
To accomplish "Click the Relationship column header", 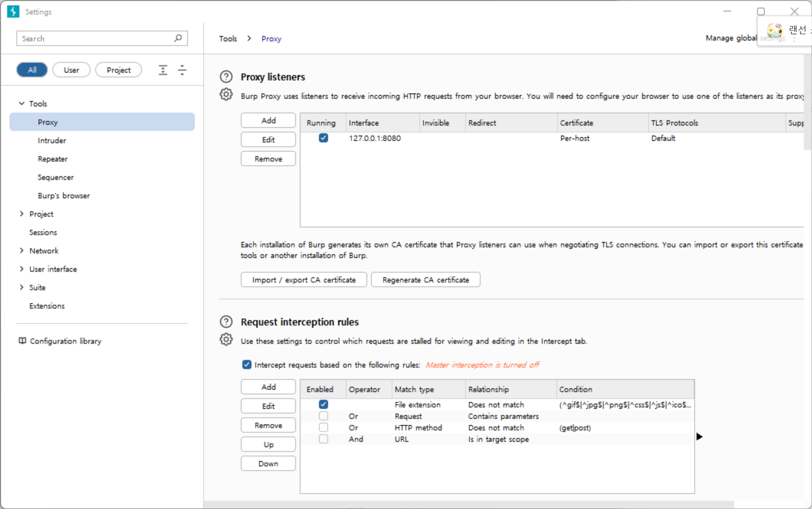I will pyautogui.click(x=511, y=389).
